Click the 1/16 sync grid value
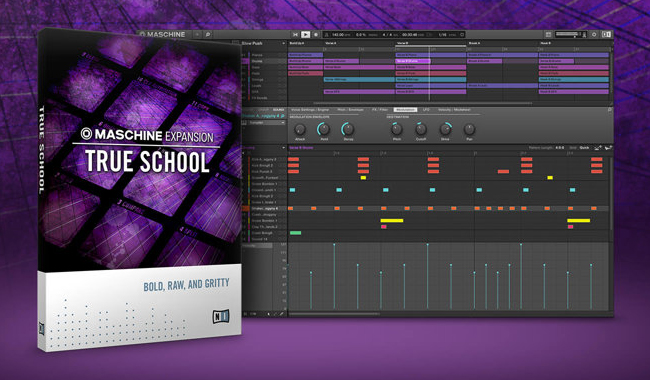Screen dimensions: 650x380 pyautogui.click(x=442, y=35)
